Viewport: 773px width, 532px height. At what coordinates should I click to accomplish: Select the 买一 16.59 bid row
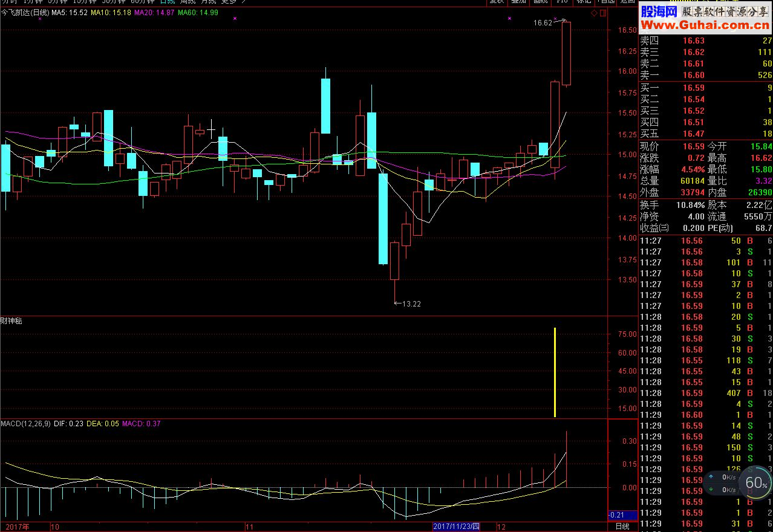[706, 88]
